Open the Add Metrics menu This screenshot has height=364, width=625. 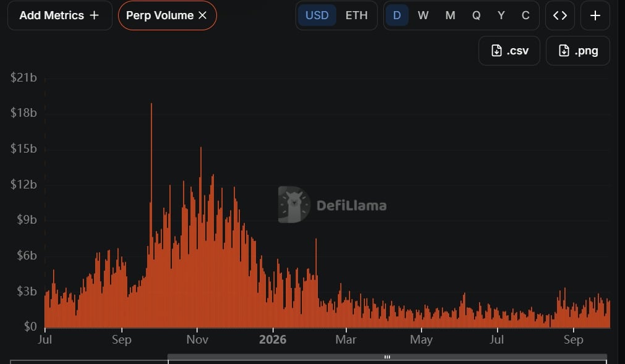pos(60,15)
